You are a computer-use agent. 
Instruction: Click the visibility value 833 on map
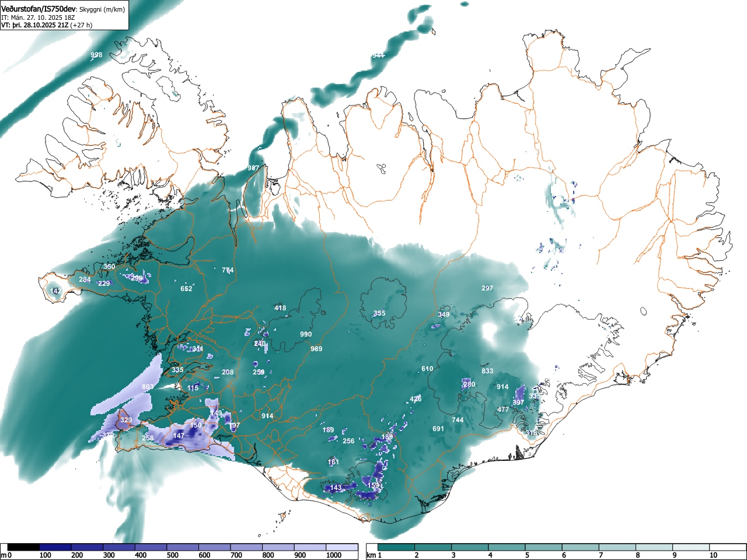pyautogui.click(x=487, y=371)
